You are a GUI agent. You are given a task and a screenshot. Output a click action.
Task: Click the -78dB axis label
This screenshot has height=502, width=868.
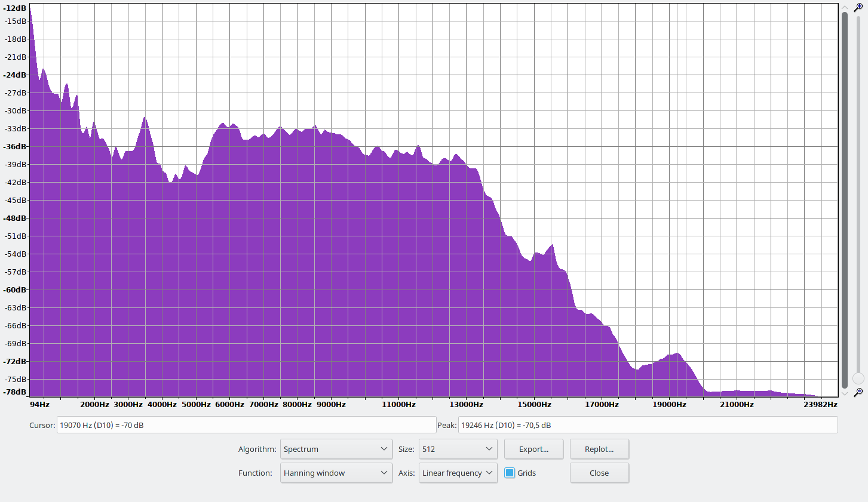15,392
